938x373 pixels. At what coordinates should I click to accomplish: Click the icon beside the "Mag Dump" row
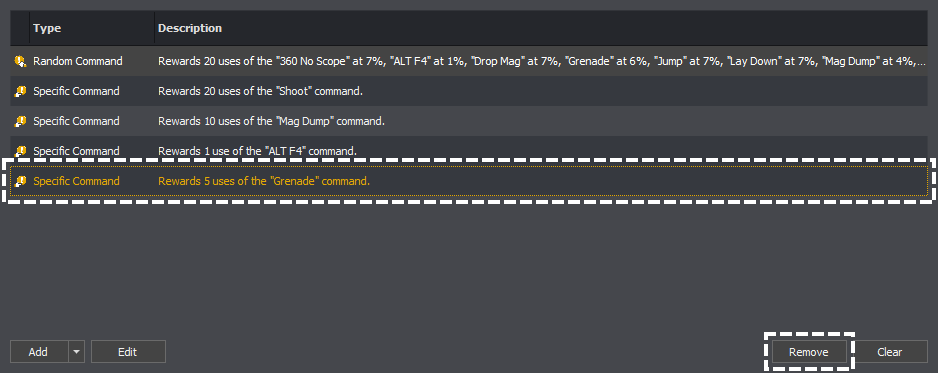click(20, 121)
